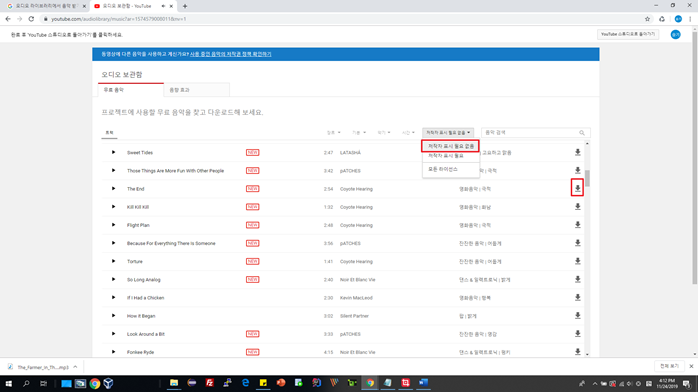Click the page's main vertical scrollbar

pos(694,158)
